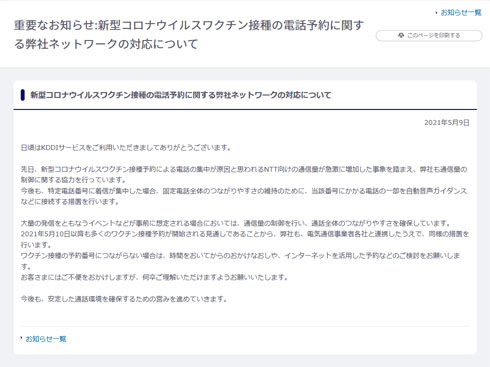Click the line starting 大量の発信をともなう
Screen dimensions: 490x367
pyautogui.click(x=236, y=223)
